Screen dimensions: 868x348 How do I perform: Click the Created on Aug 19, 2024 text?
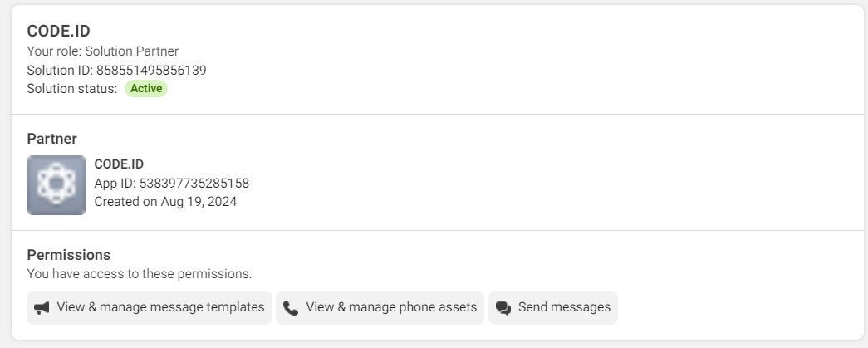tap(165, 202)
